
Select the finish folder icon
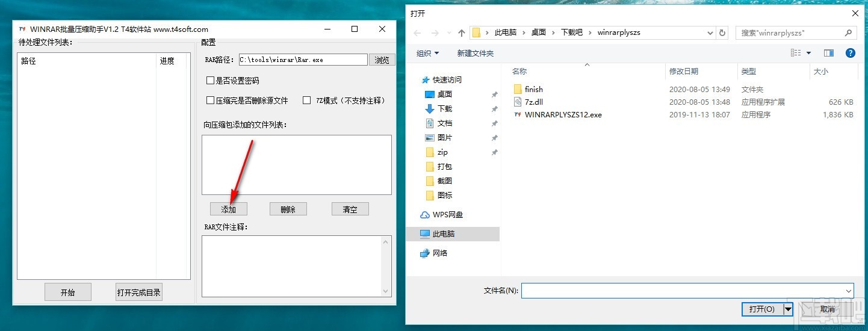coord(518,89)
